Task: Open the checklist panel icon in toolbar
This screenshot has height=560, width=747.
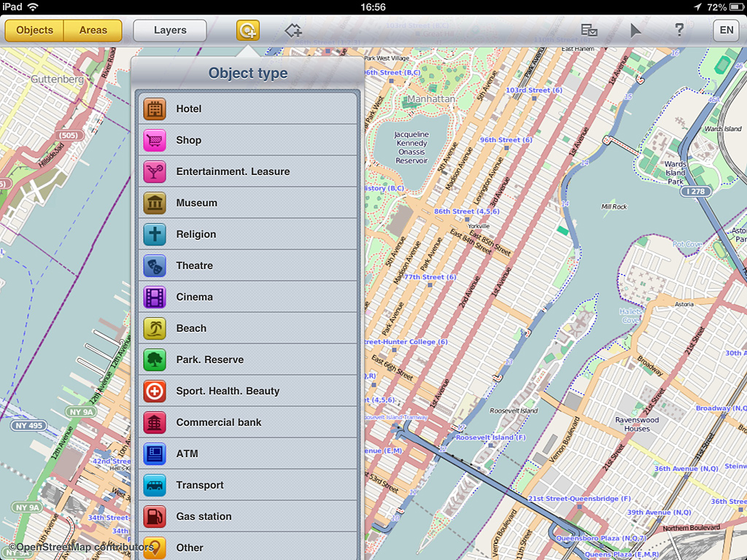Action: click(x=589, y=31)
